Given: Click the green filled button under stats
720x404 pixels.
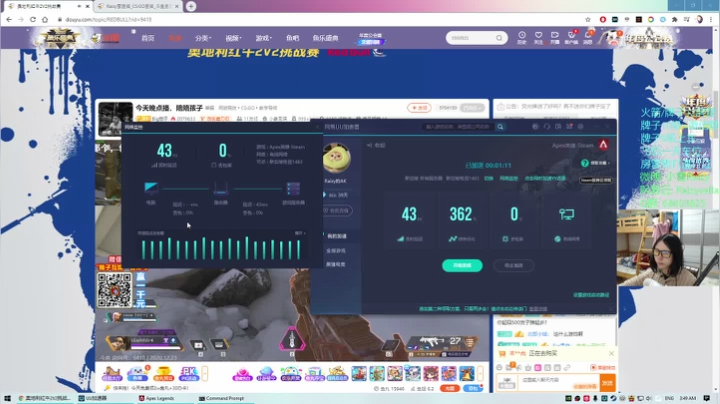Looking at the screenshot, I should (x=462, y=265).
